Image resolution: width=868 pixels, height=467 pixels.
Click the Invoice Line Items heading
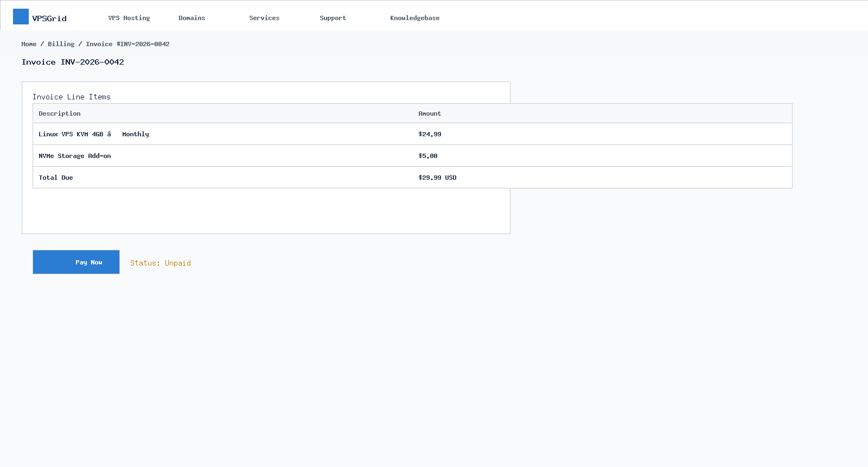(72, 97)
